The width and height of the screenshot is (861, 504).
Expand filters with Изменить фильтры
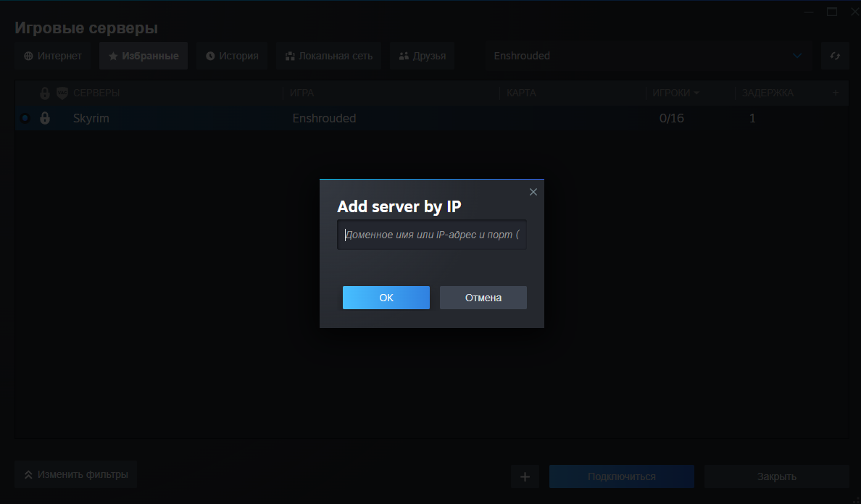pyautogui.click(x=76, y=475)
